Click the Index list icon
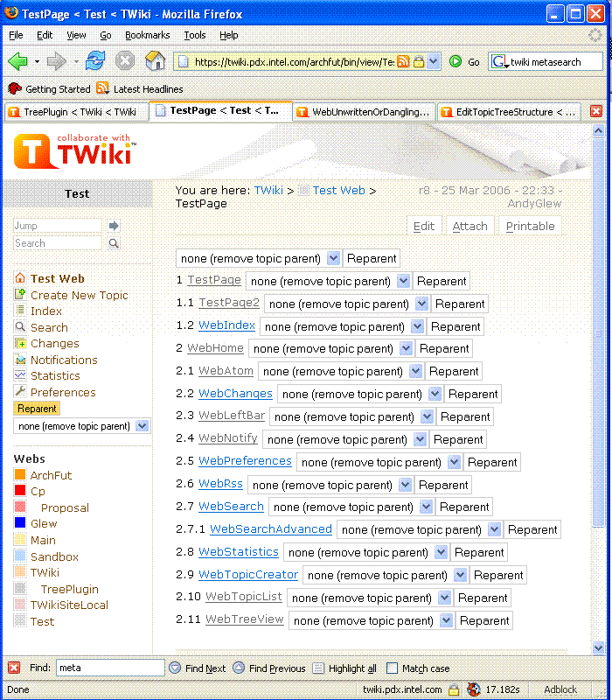Image resolution: width=612 pixels, height=700 pixels. [19, 310]
